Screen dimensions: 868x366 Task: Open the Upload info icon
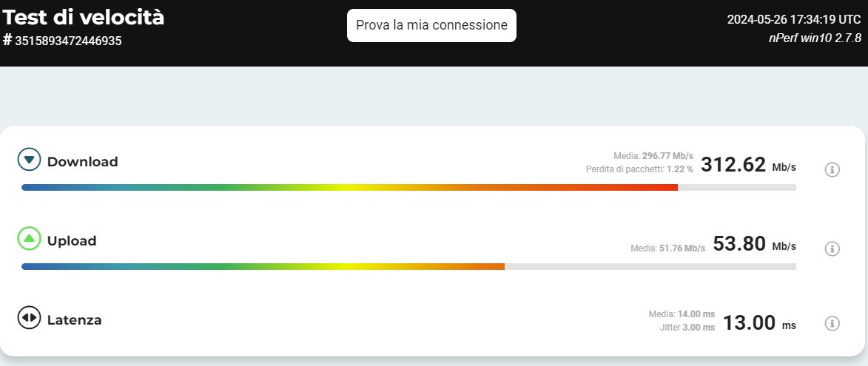[x=832, y=248]
